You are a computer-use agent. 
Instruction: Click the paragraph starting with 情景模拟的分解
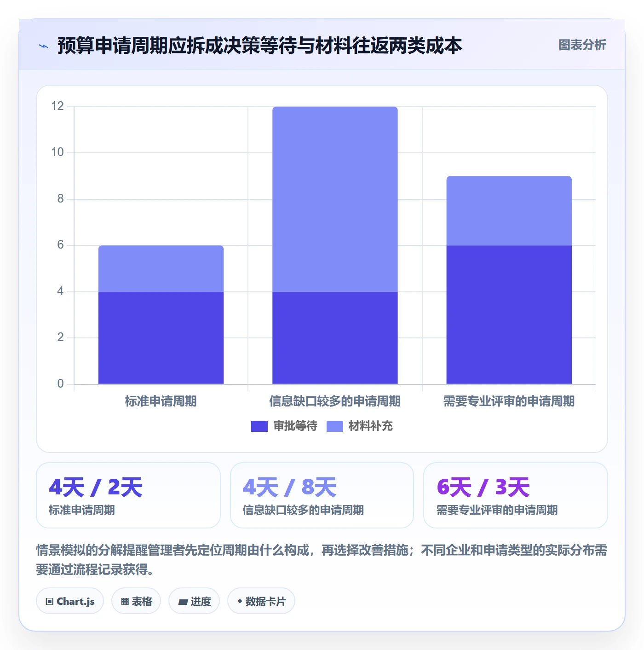coord(322,560)
